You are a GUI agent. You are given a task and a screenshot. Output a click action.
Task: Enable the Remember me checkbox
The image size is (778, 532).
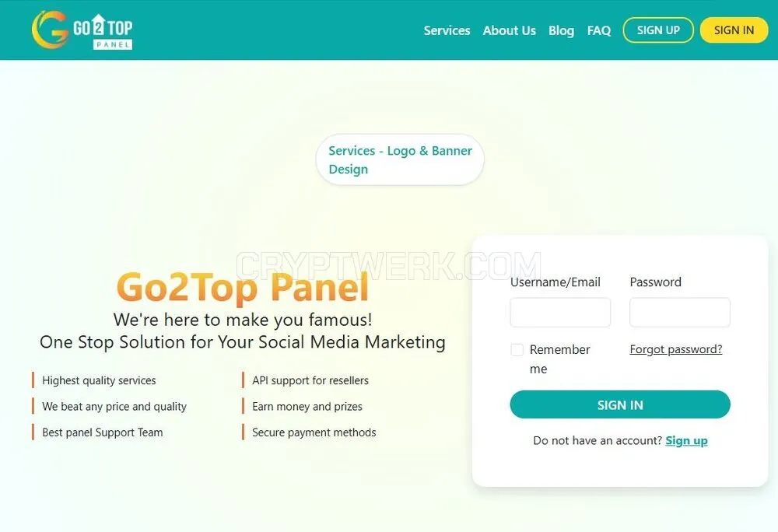[517, 349]
